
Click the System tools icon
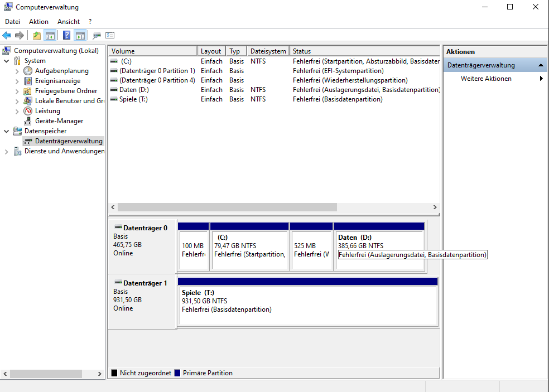point(17,61)
